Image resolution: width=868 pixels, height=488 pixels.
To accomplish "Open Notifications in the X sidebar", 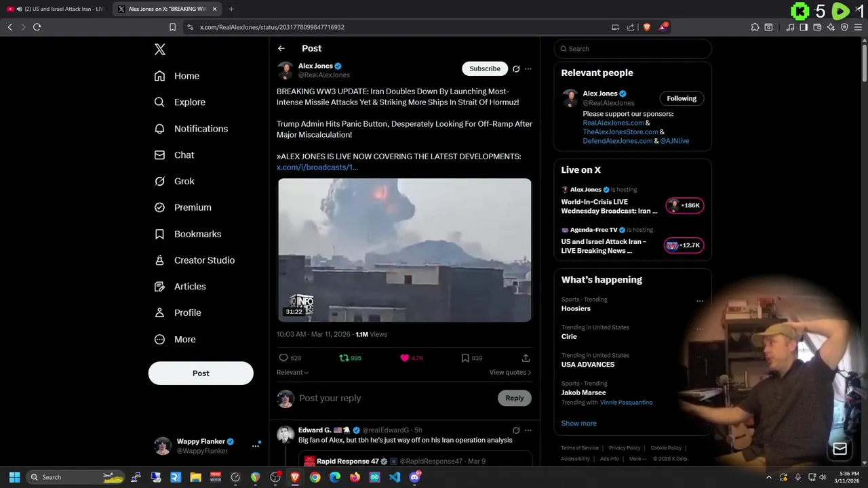I will [x=191, y=129].
